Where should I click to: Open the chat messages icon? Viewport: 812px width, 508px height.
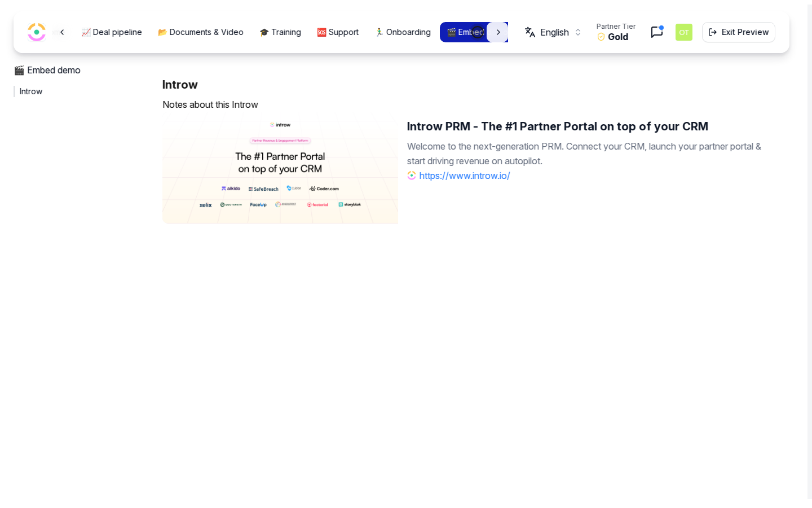pyautogui.click(x=657, y=32)
